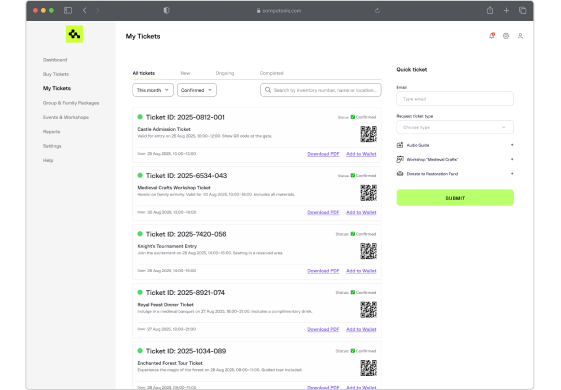The height and width of the screenshot is (390, 561).
Task: Click the browser share icon
Action: click(x=490, y=10)
